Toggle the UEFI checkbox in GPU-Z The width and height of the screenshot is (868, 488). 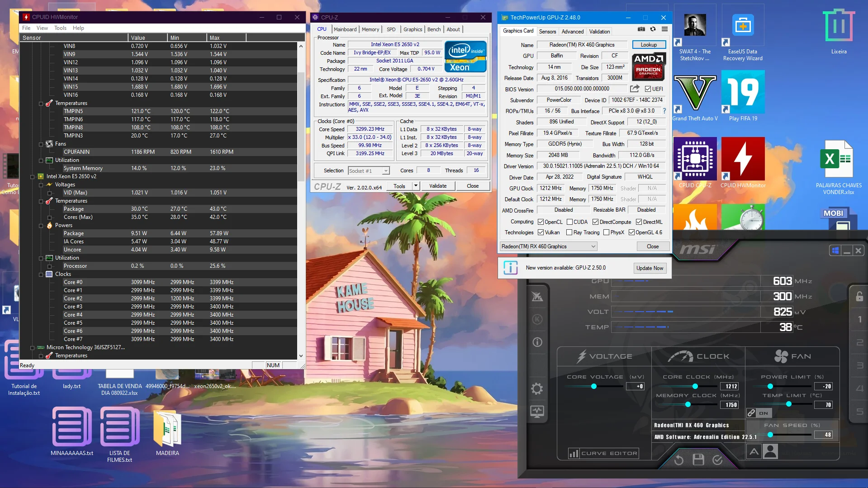click(648, 89)
